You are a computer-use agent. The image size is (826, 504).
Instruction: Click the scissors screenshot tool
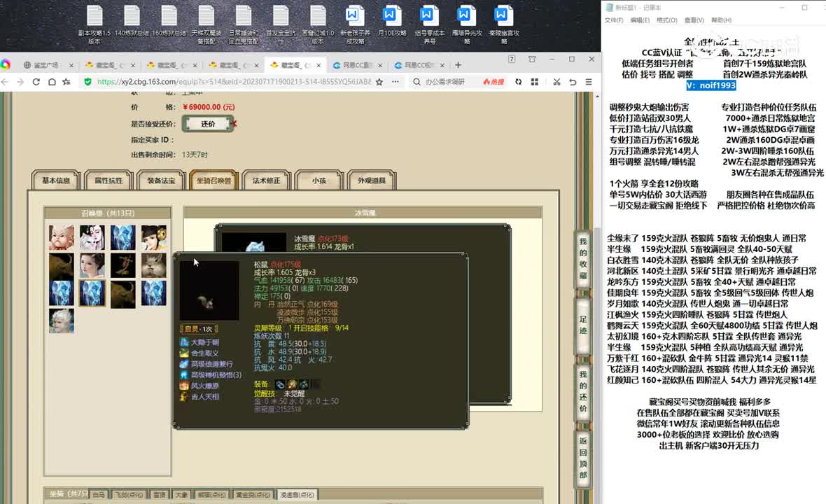coord(556,82)
